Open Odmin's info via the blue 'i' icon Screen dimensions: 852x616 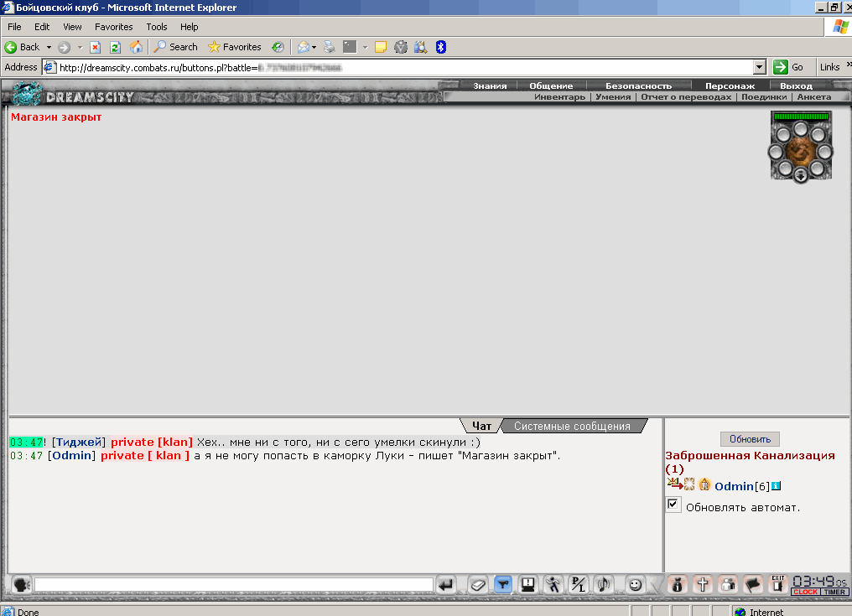coord(776,485)
